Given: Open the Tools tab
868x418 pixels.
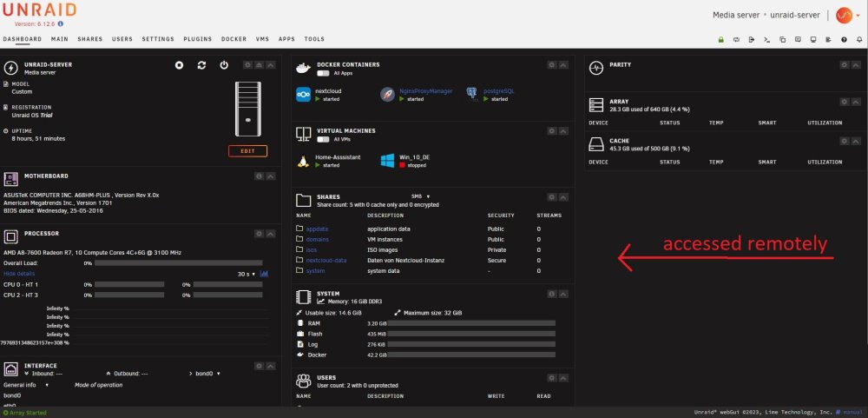Looking at the screenshot, I should point(314,39).
